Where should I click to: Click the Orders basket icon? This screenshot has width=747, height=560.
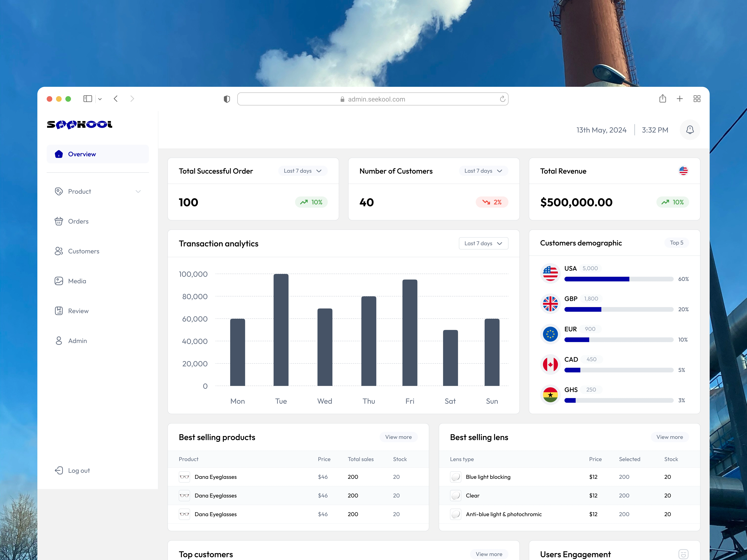click(59, 221)
